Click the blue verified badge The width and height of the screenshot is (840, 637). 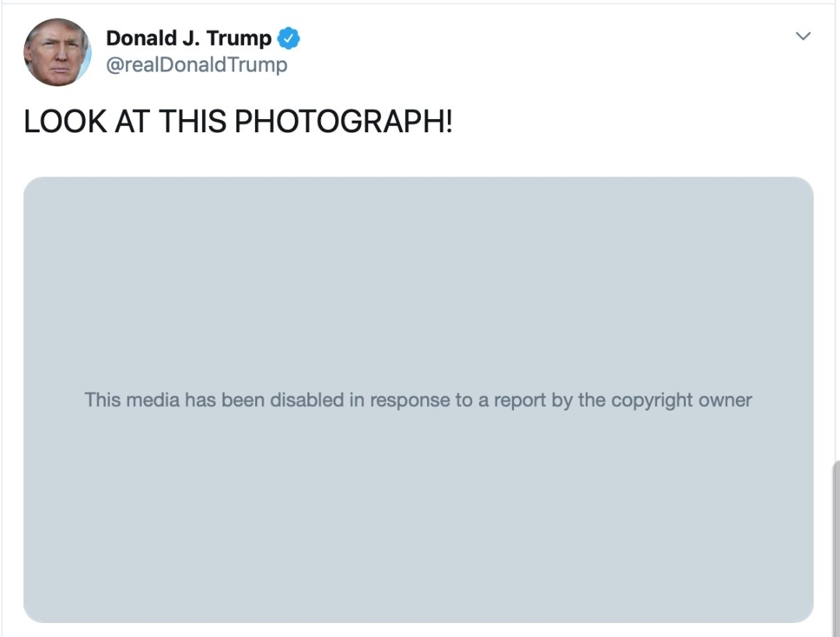pos(289,37)
